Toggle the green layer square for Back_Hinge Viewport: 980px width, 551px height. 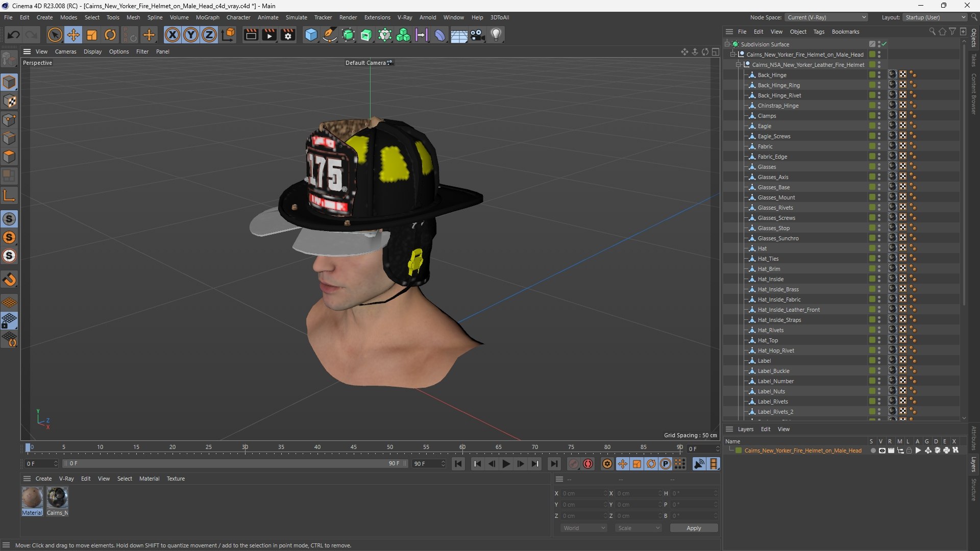pyautogui.click(x=872, y=75)
